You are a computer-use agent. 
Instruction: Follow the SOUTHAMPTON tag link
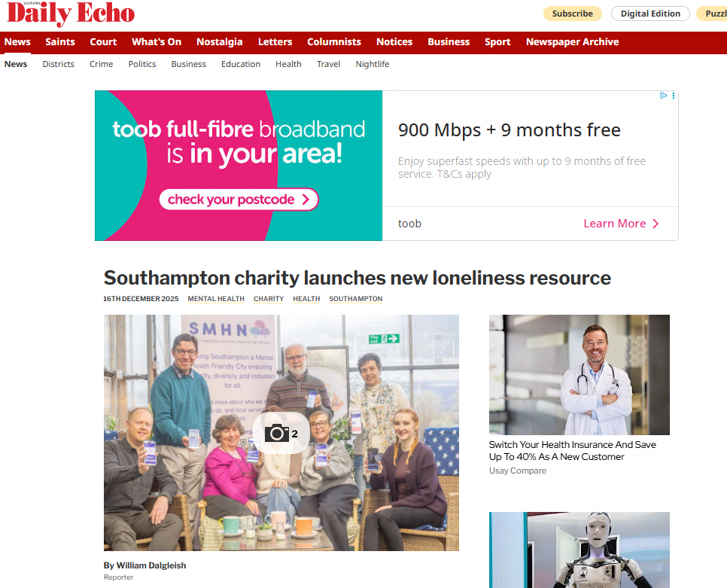(356, 299)
